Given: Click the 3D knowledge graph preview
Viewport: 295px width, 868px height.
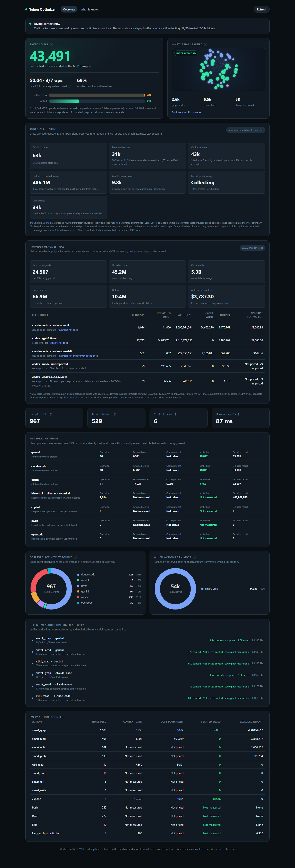Looking at the screenshot, I should coord(218,69).
